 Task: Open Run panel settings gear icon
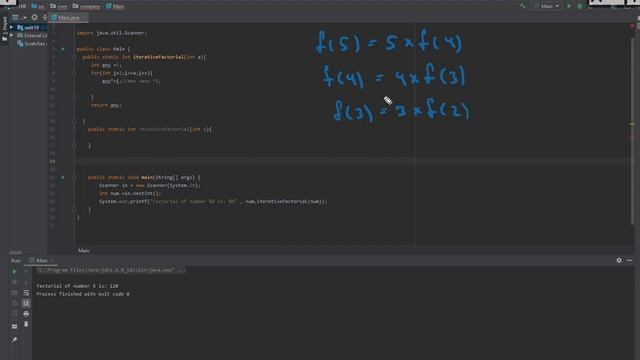point(619,260)
